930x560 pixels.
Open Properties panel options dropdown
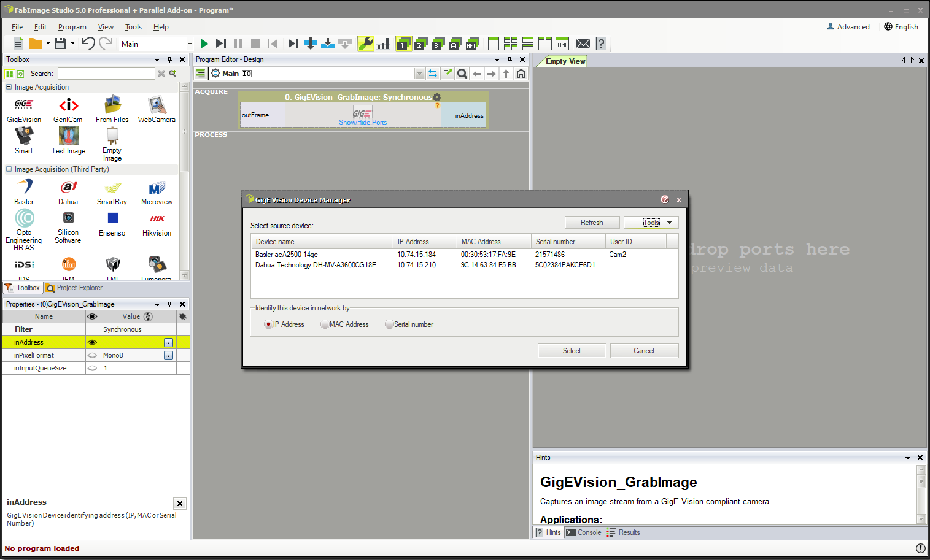(157, 304)
